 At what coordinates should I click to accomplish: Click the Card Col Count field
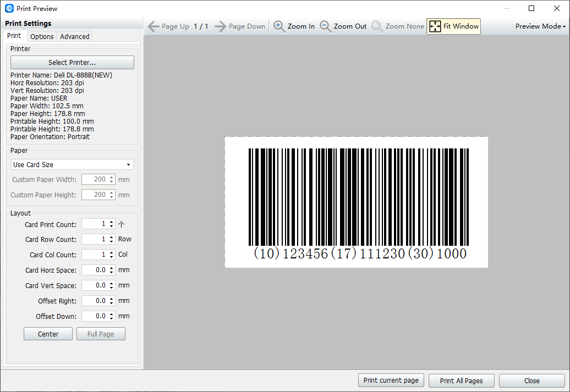[x=95, y=255]
